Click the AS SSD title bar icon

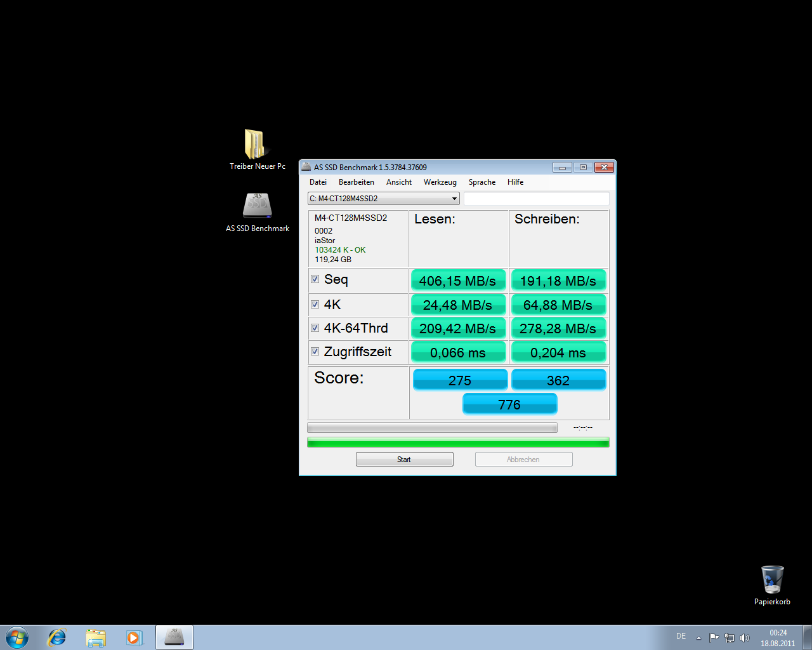[x=306, y=167]
